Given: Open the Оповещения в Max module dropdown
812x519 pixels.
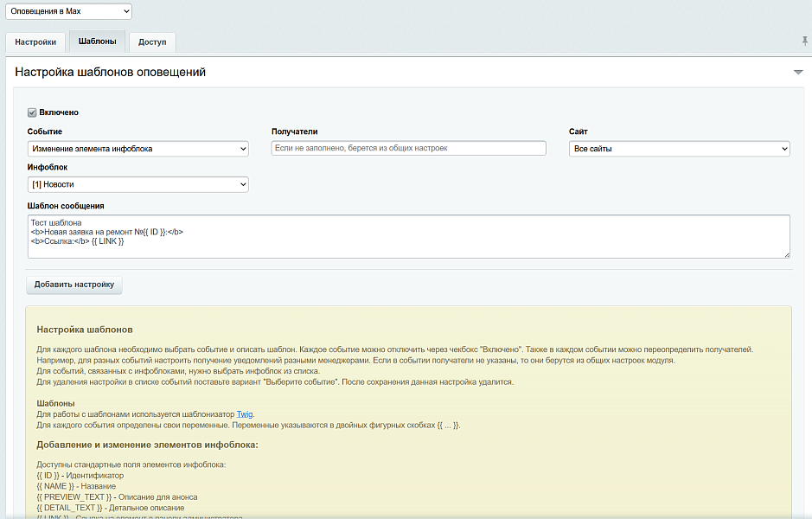Looking at the screenshot, I should 69,11.
